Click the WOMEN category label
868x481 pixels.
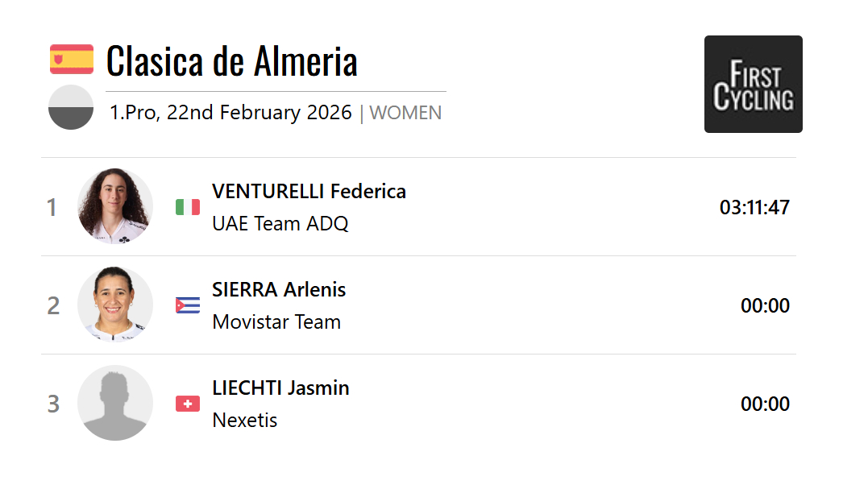(x=405, y=113)
